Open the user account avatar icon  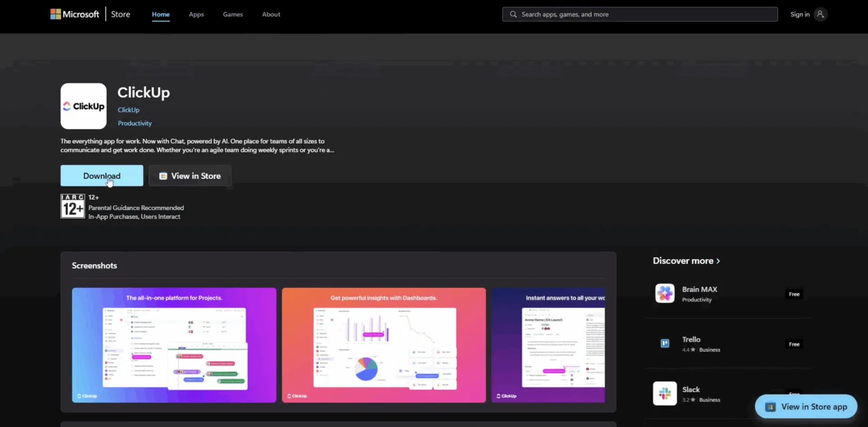point(821,14)
